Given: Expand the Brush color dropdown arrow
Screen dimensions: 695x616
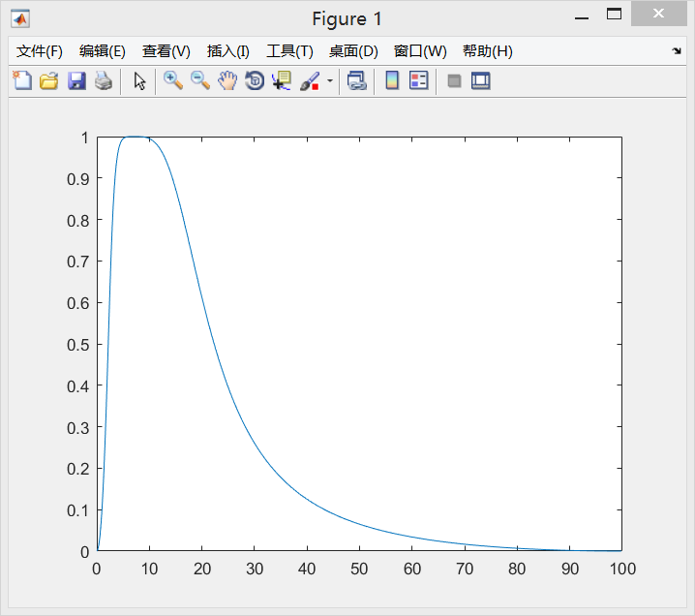Looking at the screenshot, I should tap(330, 80).
